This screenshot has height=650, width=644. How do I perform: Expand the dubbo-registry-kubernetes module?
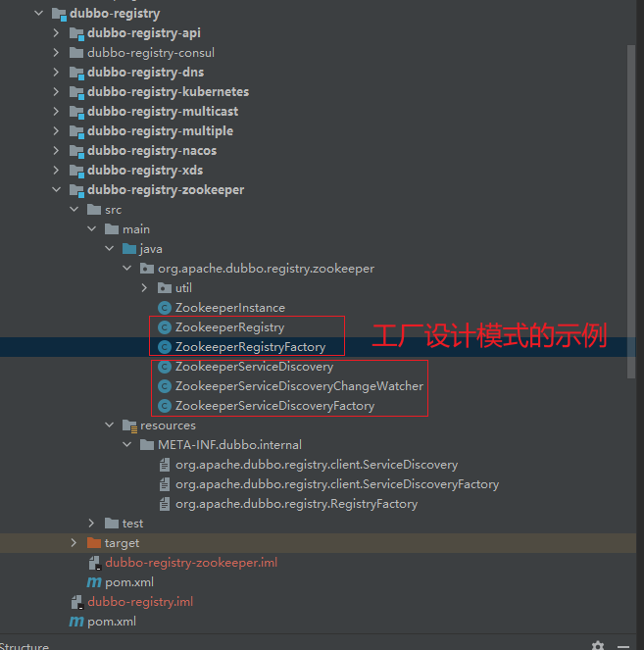(56, 91)
